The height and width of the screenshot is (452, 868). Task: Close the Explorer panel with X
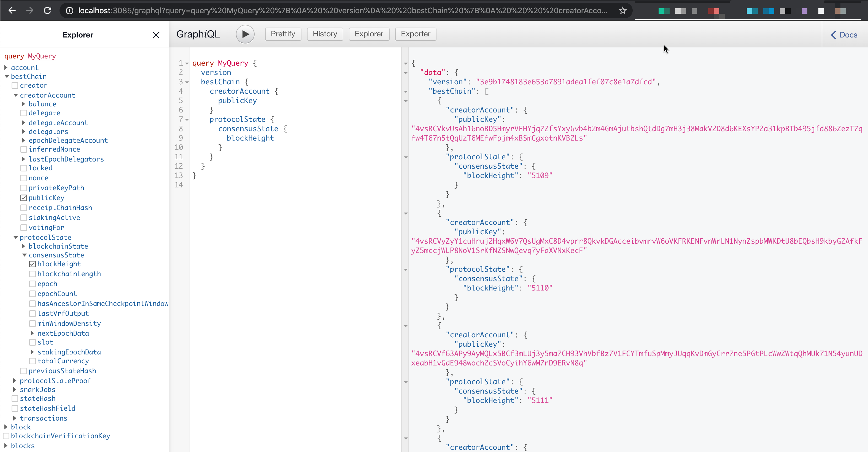[156, 35]
